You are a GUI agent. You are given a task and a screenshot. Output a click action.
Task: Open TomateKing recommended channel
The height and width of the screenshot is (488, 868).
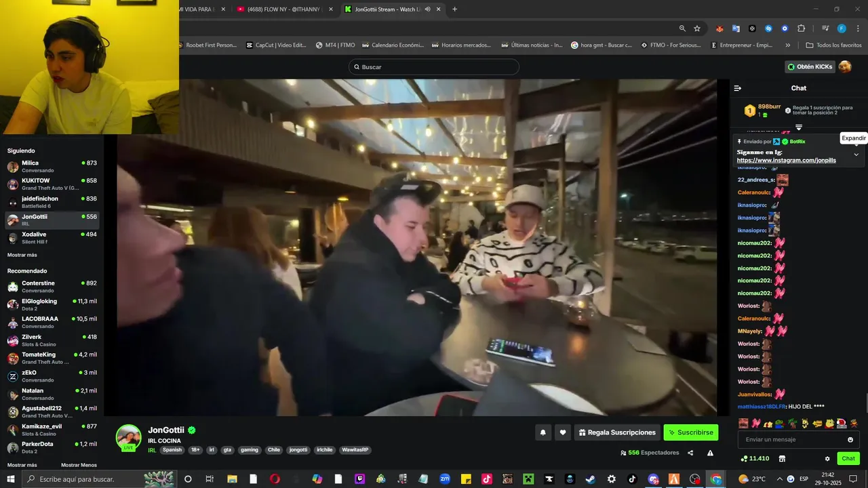(x=52, y=358)
